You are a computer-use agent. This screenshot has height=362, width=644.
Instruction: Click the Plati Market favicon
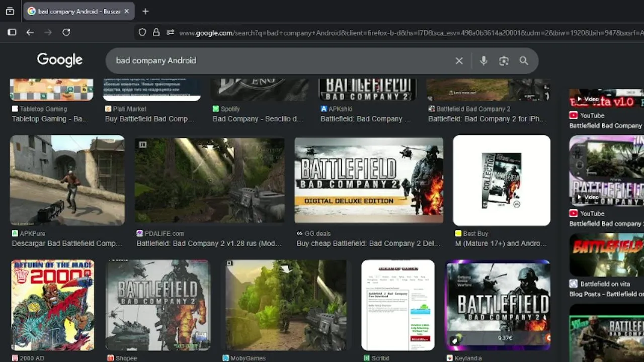108,109
